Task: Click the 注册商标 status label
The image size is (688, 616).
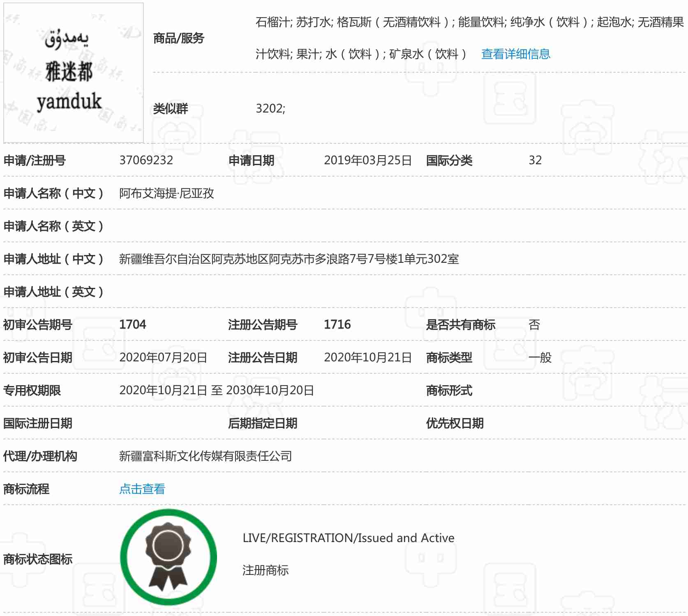Action: (265, 570)
